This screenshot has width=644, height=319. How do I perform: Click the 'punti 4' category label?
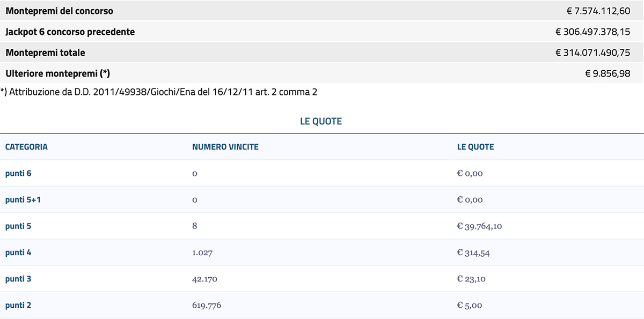[18, 252]
